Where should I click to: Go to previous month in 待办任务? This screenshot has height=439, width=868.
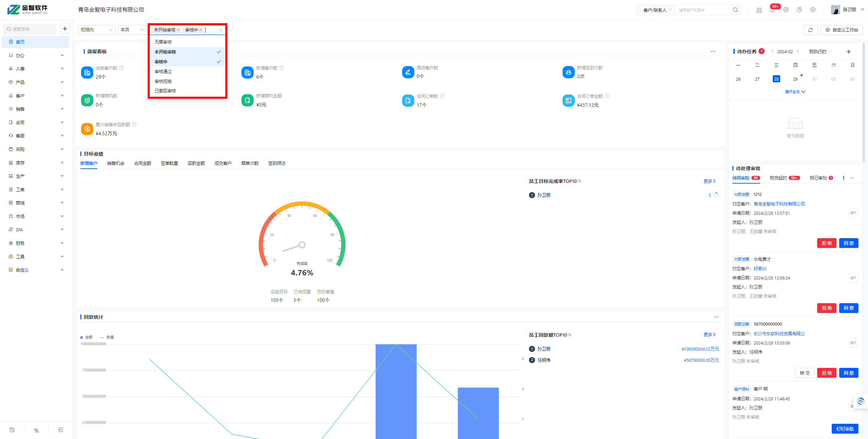pos(772,51)
